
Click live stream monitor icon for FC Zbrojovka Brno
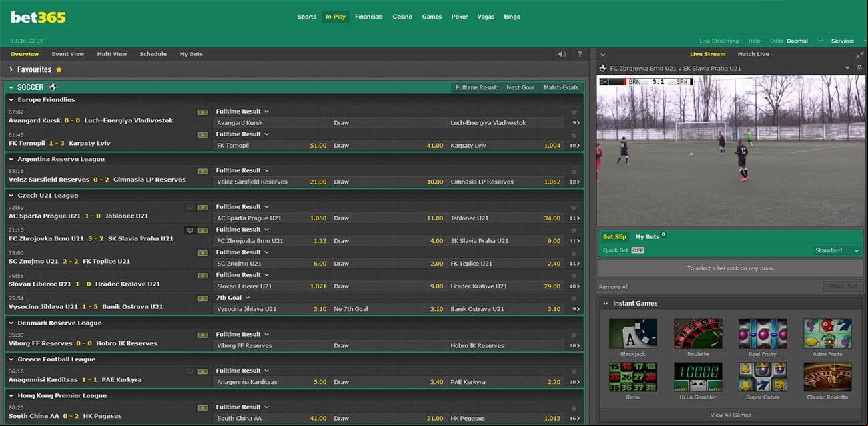[189, 230]
